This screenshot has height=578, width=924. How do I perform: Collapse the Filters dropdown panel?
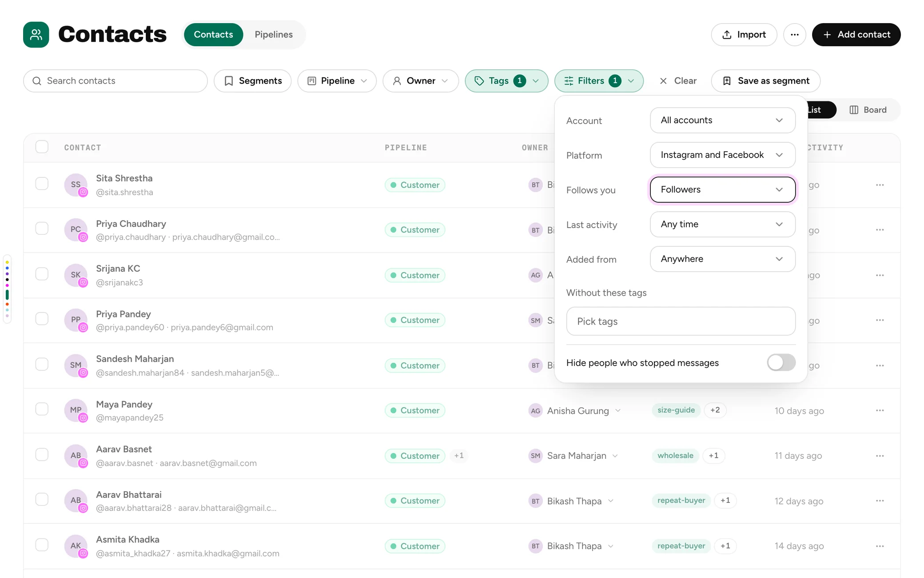coord(599,81)
